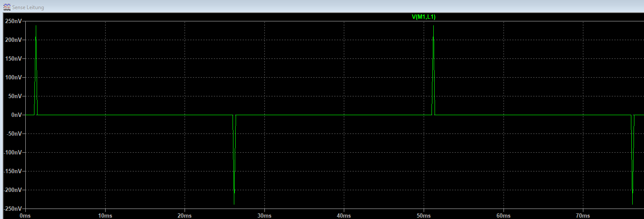Click the 0nV vertical axis label
This screenshot has height=219, width=644.
[x=16, y=115]
